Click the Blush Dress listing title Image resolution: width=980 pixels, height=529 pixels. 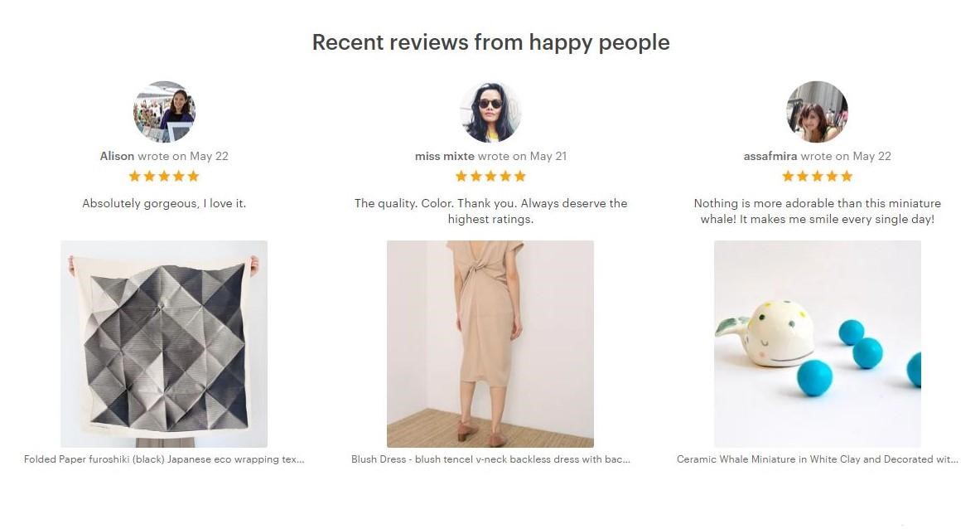[490, 459]
